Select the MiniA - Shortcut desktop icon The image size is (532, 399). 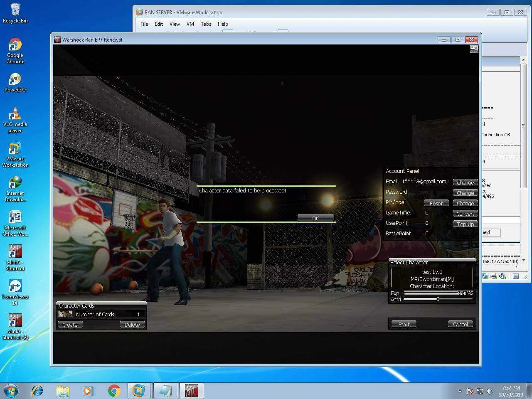(15, 258)
